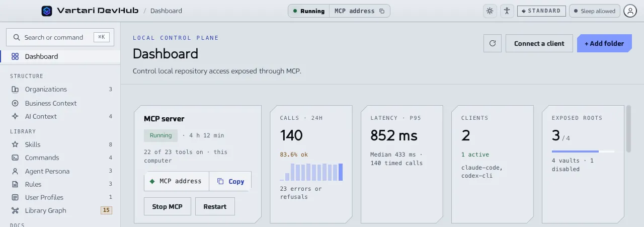Open User Profiles section
This screenshot has height=227, width=644.
(x=60, y=197)
